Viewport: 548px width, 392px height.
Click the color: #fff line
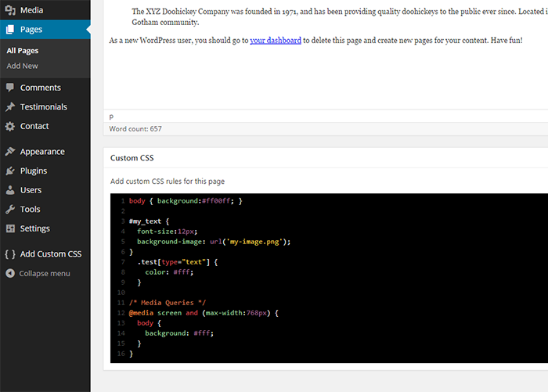click(169, 272)
